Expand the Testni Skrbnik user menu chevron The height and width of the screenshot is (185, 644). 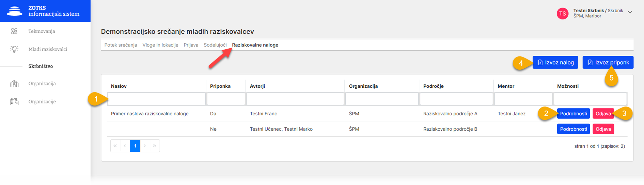point(630,12)
